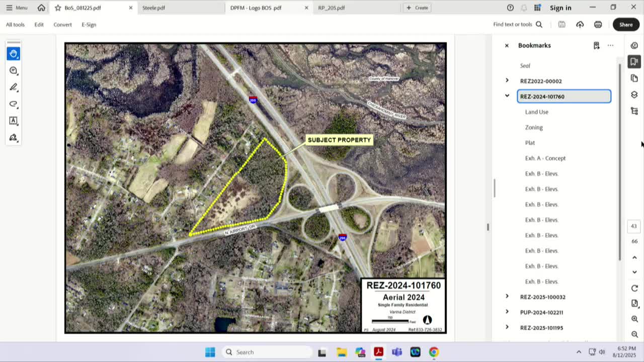The width and height of the screenshot is (644, 362).
Task: Print the document with the printer icon
Action: [x=598, y=24]
